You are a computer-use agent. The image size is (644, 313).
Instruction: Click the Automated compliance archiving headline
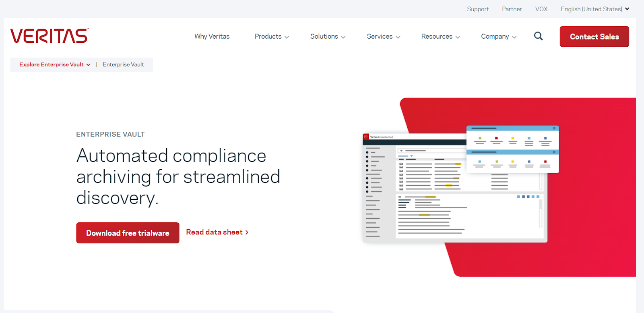coord(178,177)
